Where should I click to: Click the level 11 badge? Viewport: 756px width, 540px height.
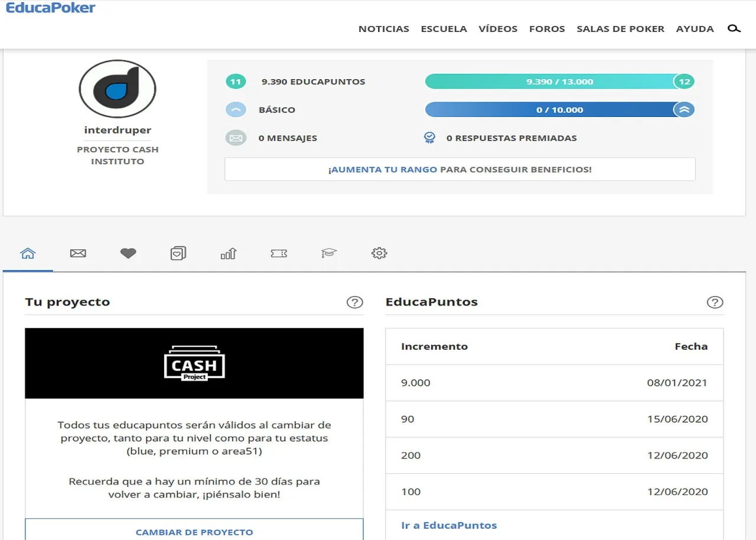tap(236, 82)
